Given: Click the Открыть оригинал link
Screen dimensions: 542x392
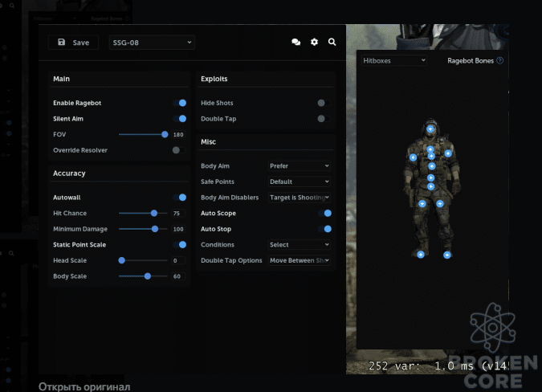Looking at the screenshot, I should tap(84, 386).
